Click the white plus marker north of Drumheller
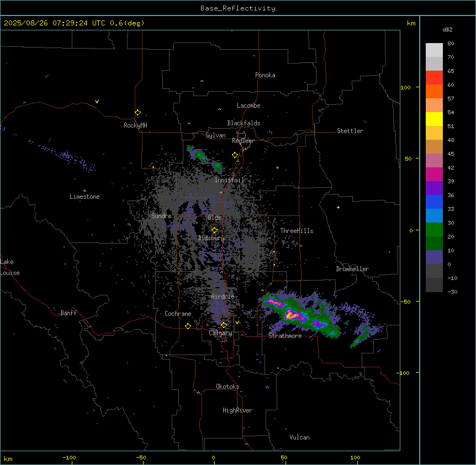This screenshot has width=476, height=465. click(x=338, y=207)
